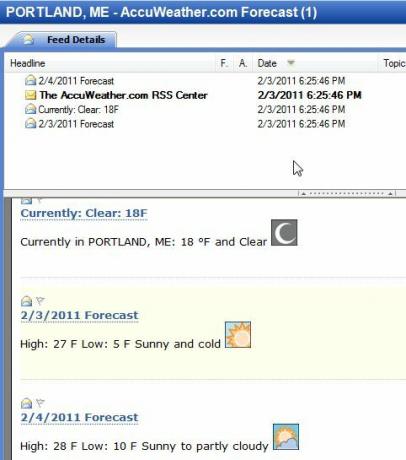Viewport: 406px width, 460px height.
Task: Collapse pane using left splitter arrow
Action: (304, 193)
